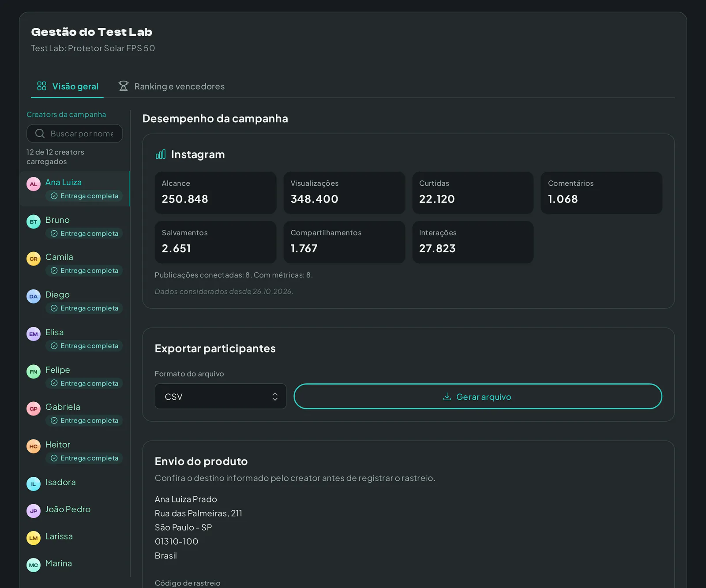706x588 pixels.
Task: Select creator Felipe in the list
Action: pyautogui.click(x=75, y=376)
